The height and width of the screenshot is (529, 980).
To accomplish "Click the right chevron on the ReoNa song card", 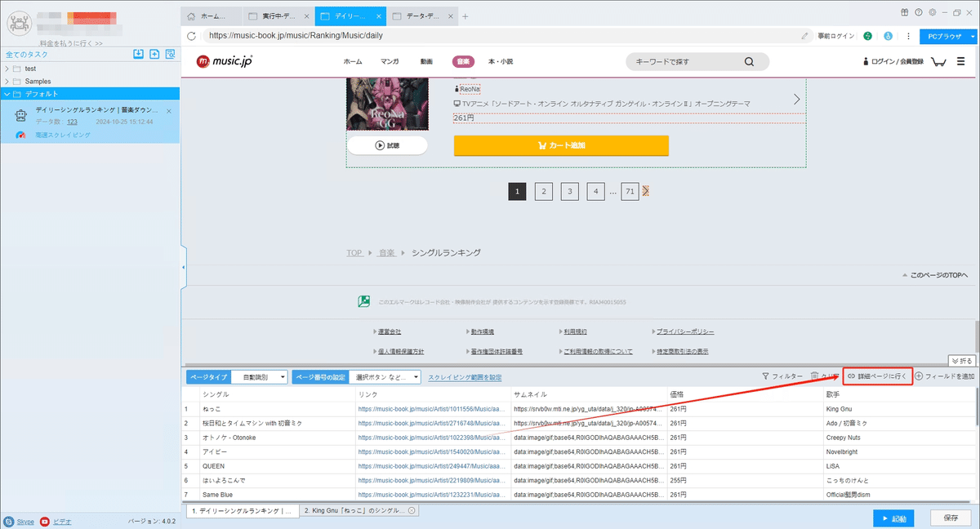I will click(x=797, y=99).
